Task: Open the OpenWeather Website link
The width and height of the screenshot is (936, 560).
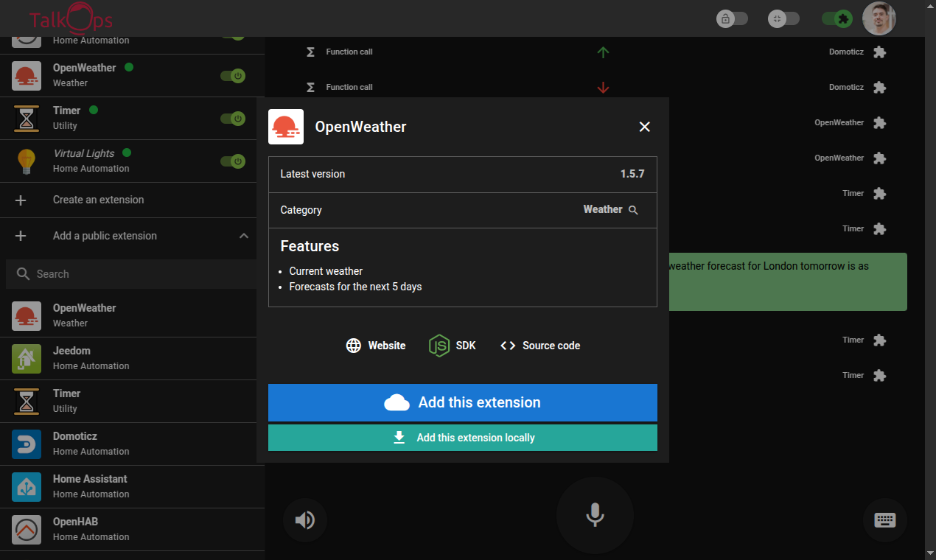Action: (x=376, y=346)
